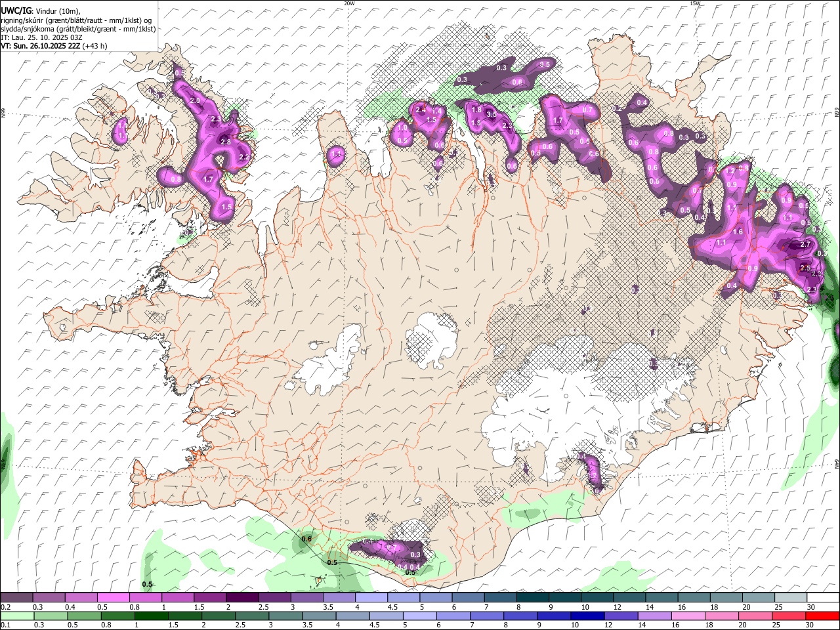Click the 'IT: Lau. 25. 10. 2025 03Z' line
Image resolution: width=840 pixels, height=630 pixels.
click(41, 37)
